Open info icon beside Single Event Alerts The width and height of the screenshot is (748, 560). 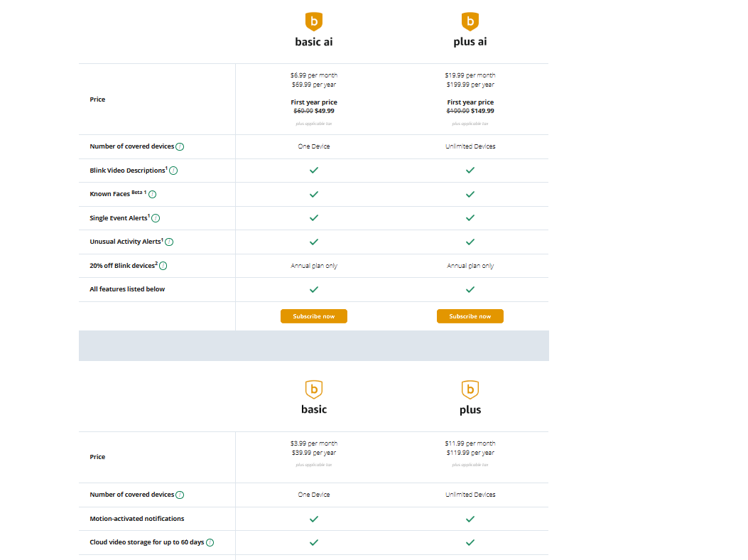pyautogui.click(x=156, y=218)
